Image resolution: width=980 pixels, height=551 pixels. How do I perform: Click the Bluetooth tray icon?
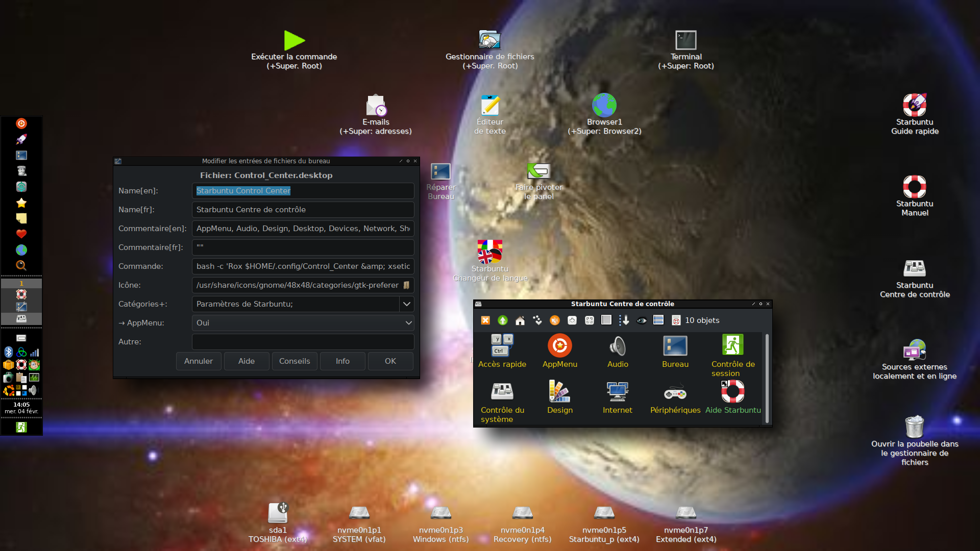(8, 352)
